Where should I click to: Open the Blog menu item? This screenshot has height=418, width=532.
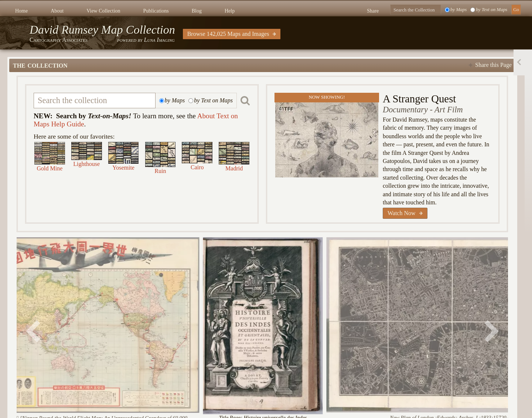pos(197,11)
